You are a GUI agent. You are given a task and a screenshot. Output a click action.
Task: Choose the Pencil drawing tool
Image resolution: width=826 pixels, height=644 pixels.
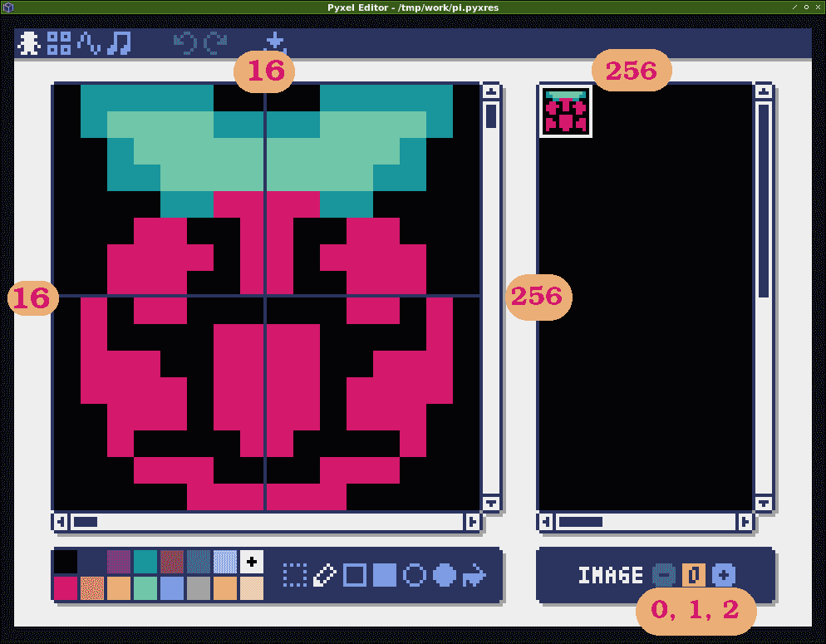coord(325,575)
